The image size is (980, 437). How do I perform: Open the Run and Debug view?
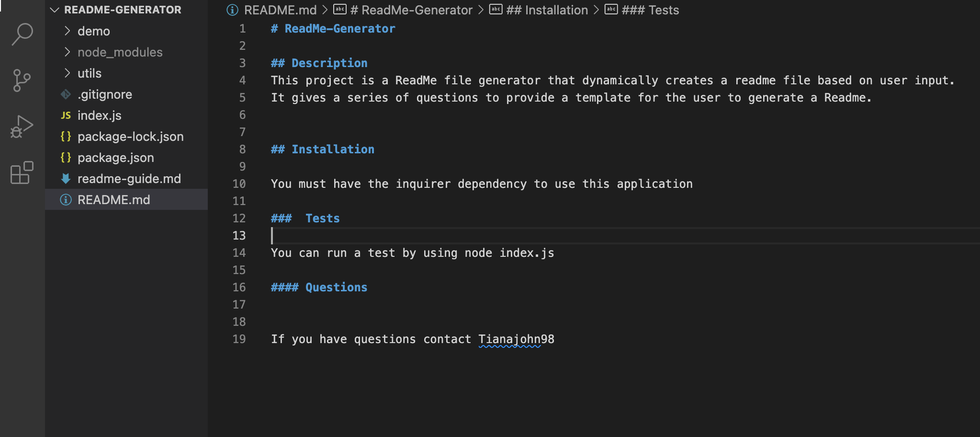tap(22, 126)
